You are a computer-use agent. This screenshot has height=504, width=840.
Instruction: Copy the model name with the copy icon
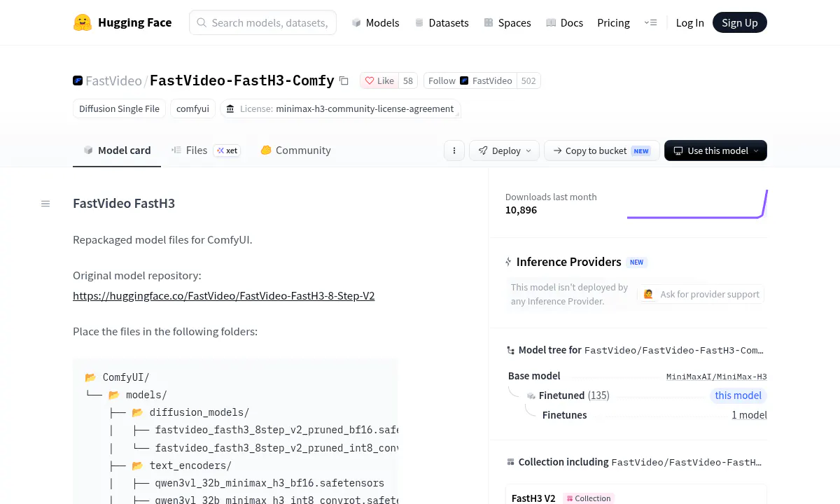[x=344, y=80]
